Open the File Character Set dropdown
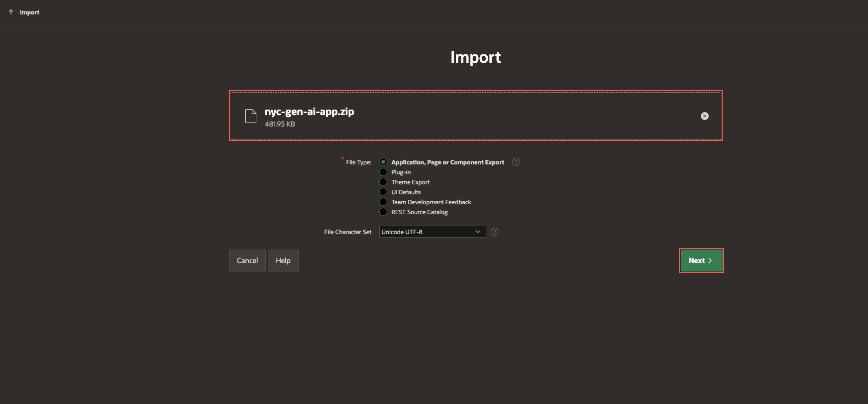Screen dimensions: 868x404 tap(433, 232)
